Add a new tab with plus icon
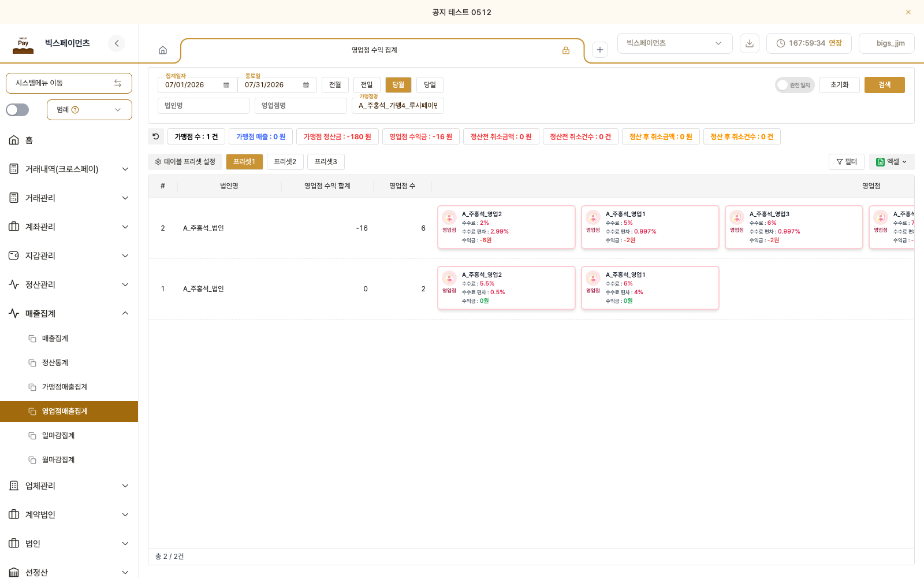 pyautogui.click(x=600, y=50)
